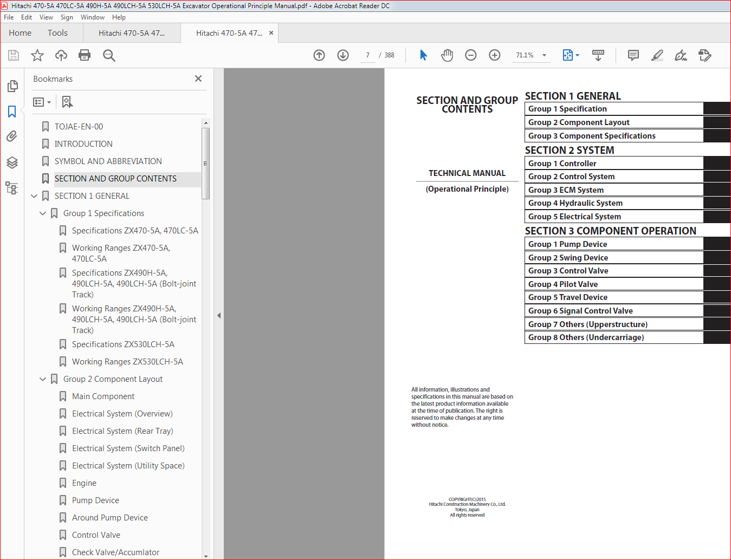Select SYMBOL AND ABBREVIATION bookmark

click(108, 161)
